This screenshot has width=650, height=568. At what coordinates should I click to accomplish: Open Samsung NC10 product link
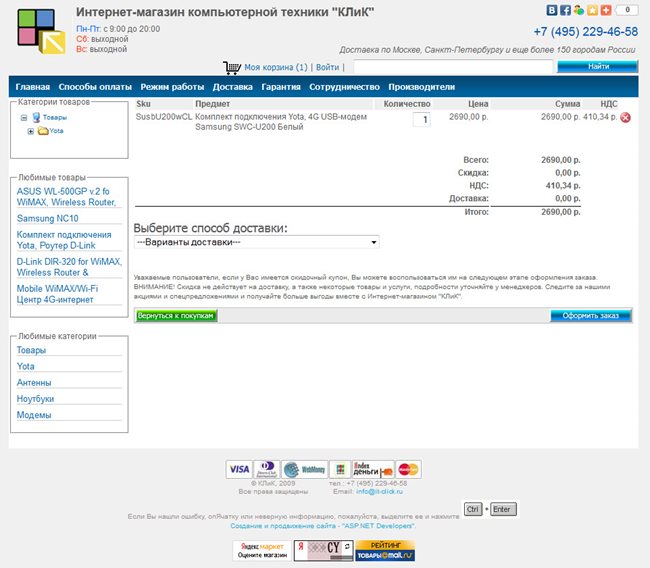(48, 218)
